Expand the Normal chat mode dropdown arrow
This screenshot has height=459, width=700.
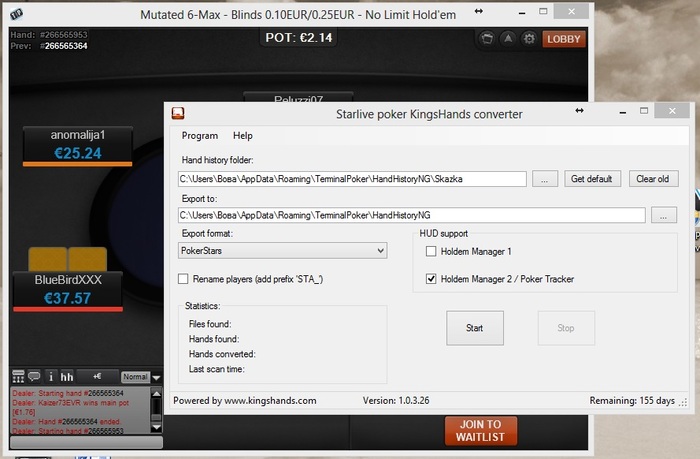point(156,378)
